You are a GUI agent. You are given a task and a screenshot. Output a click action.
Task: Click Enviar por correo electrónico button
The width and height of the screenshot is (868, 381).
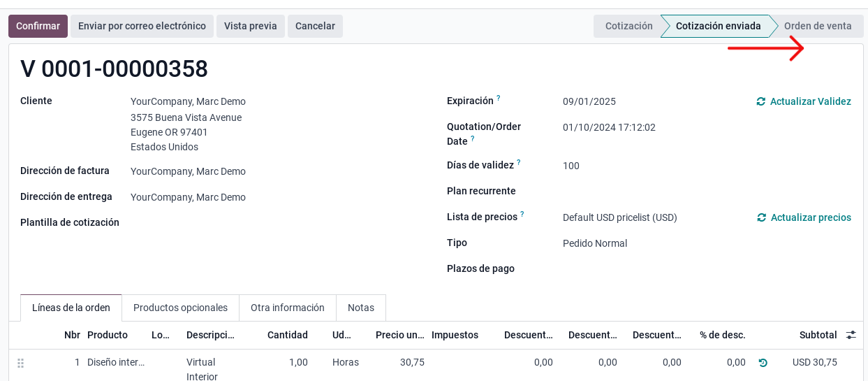(142, 26)
